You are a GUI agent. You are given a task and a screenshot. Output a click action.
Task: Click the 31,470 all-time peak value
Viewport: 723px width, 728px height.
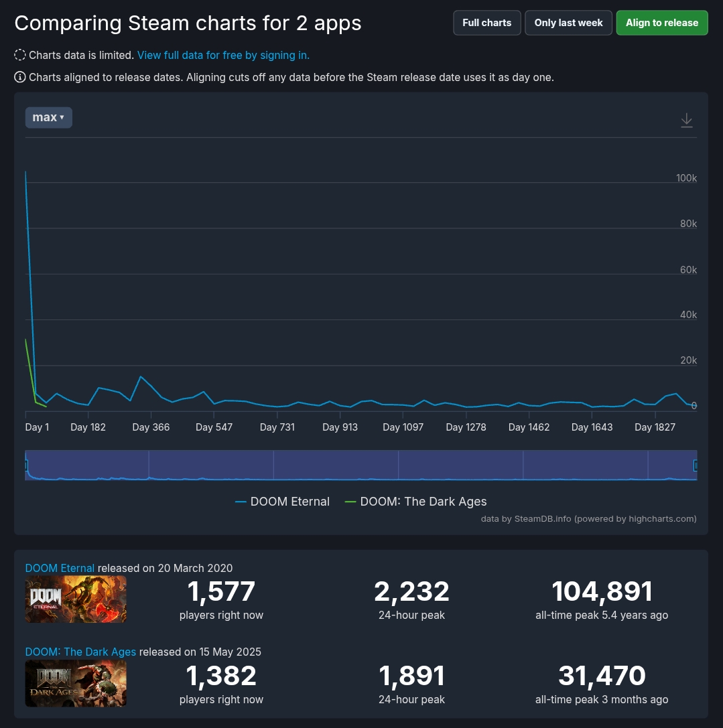pyautogui.click(x=602, y=676)
